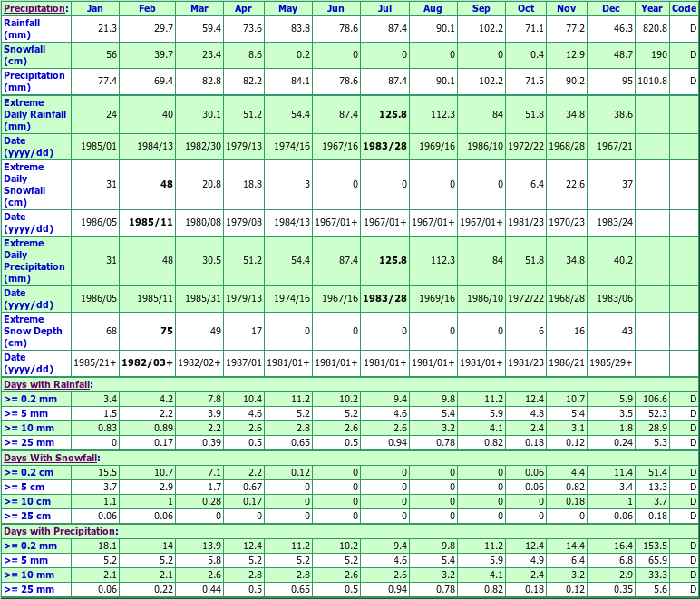
Task: Click the Jul column header
Action: (x=384, y=8)
